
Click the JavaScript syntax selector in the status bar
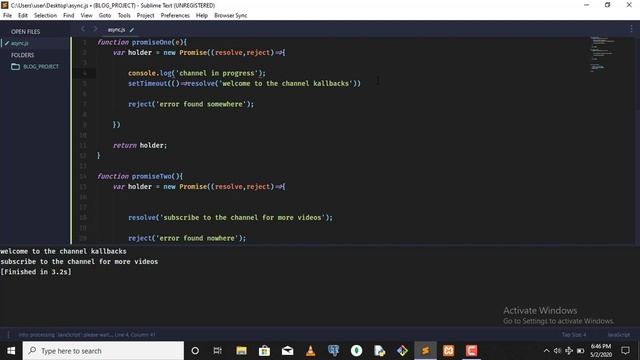(618, 335)
